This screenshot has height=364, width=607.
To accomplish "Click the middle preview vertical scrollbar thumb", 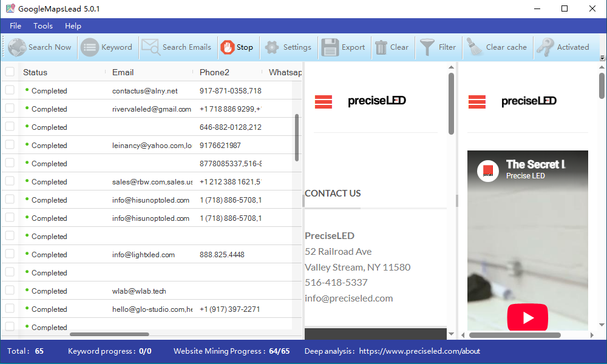I will (x=451, y=104).
